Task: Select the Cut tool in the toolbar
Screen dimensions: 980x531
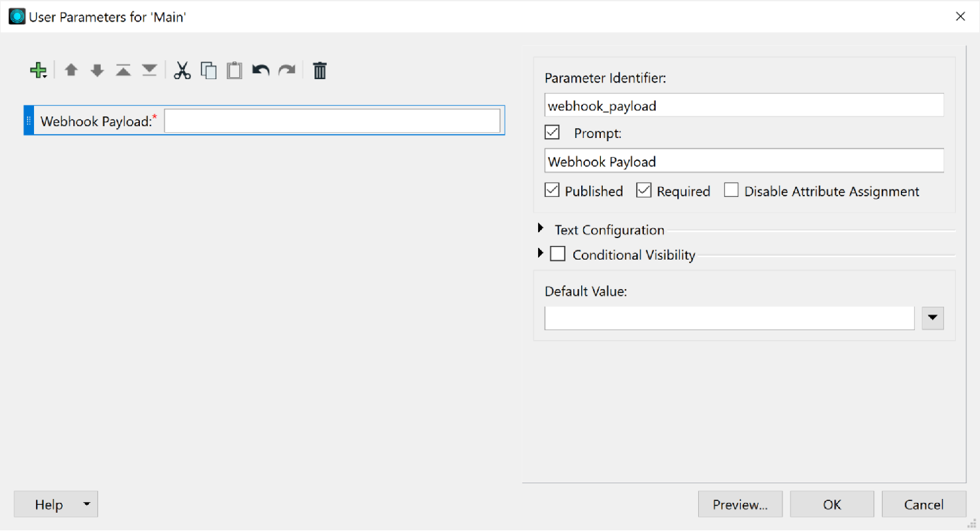Action: click(182, 70)
